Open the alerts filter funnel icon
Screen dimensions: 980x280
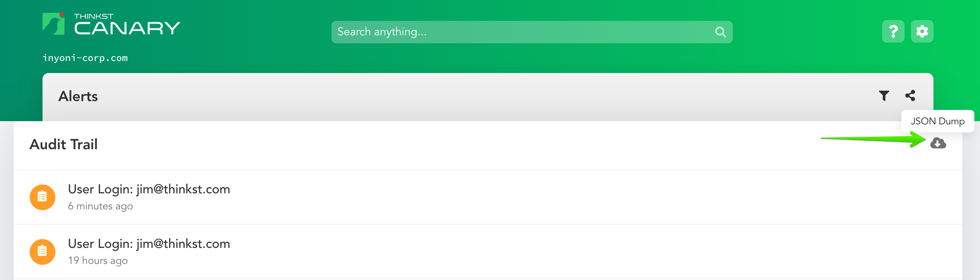point(884,95)
